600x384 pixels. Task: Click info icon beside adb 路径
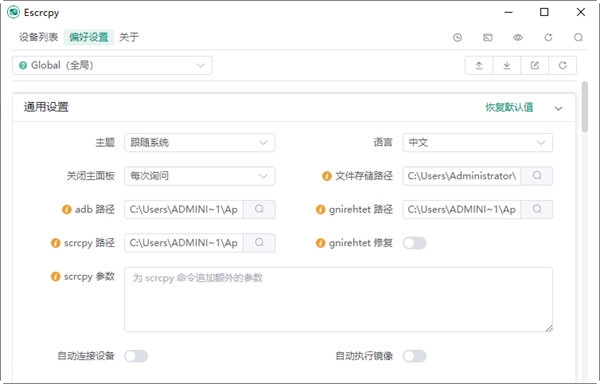click(67, 210)
